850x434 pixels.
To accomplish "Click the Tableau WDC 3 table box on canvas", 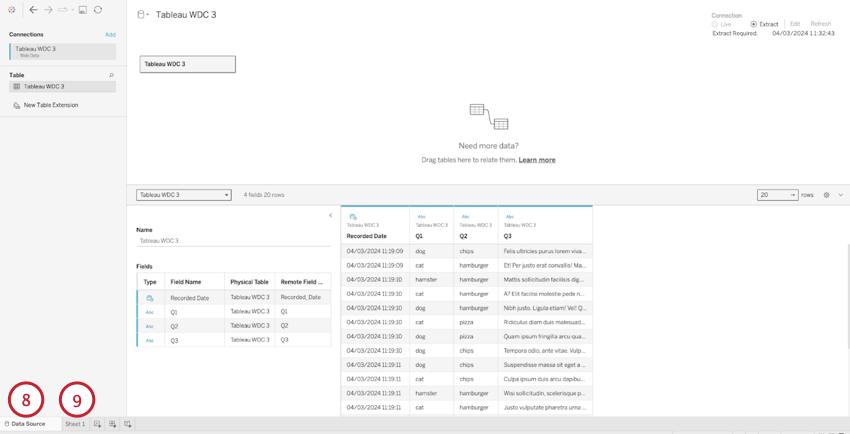I will (188, 64).
